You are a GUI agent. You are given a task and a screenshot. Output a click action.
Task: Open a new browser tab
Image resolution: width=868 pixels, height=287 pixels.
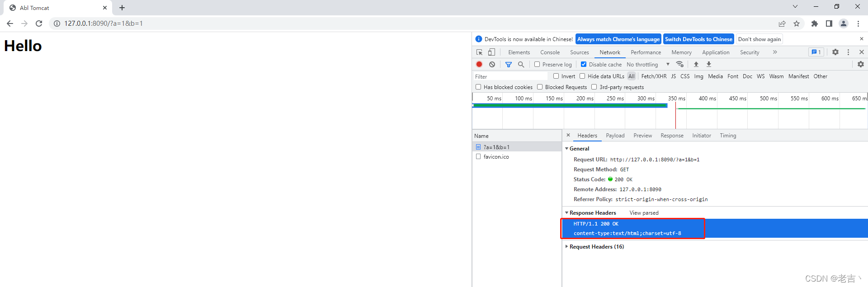click(x=122, y=8)
